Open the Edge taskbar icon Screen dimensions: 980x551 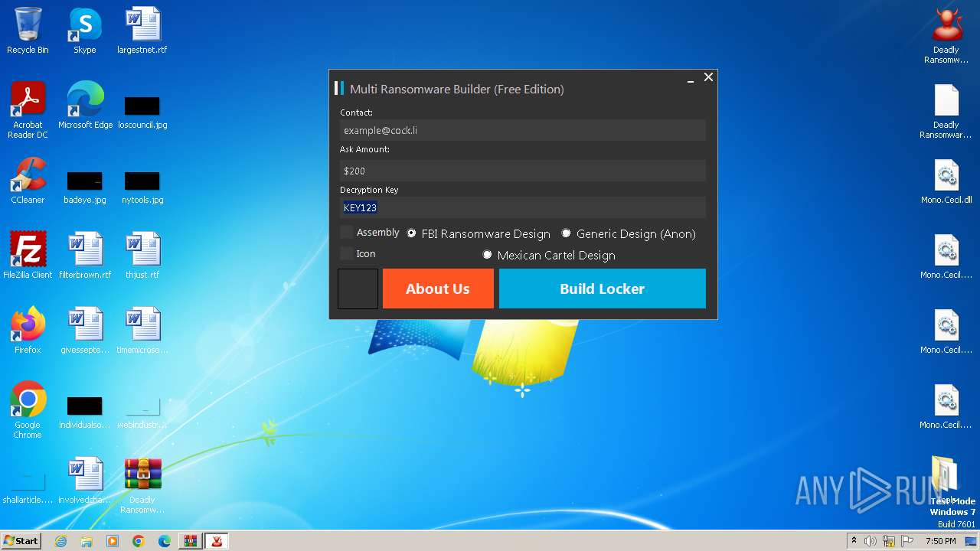click(x=165, y=541)
